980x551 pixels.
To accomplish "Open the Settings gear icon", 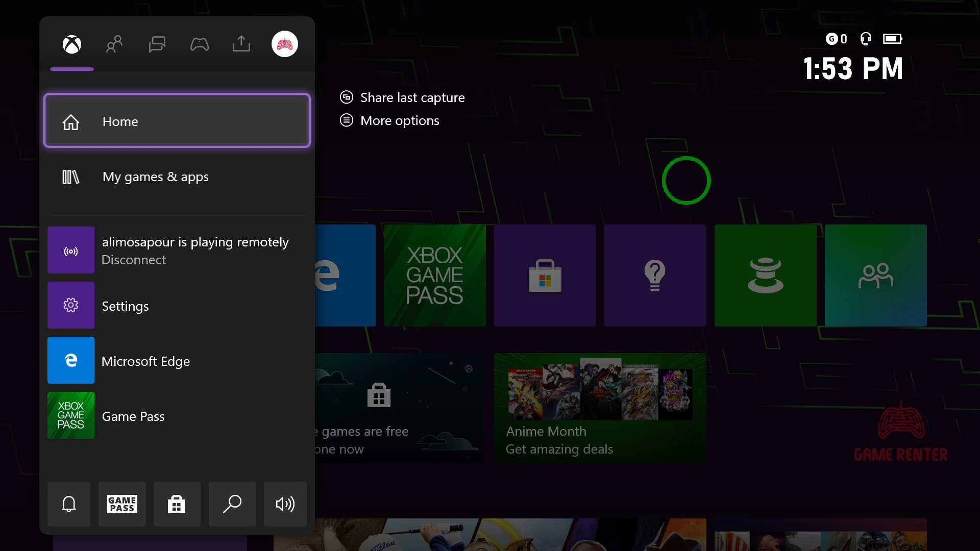I will [71, 305].
